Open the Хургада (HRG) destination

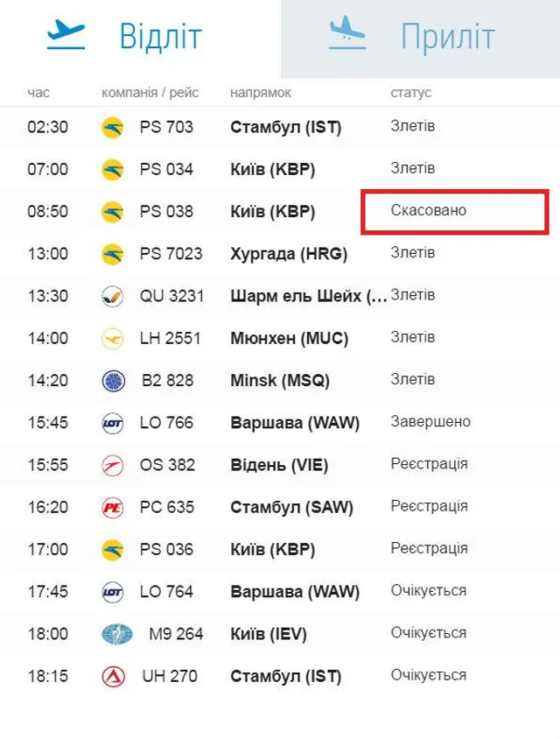289,254
